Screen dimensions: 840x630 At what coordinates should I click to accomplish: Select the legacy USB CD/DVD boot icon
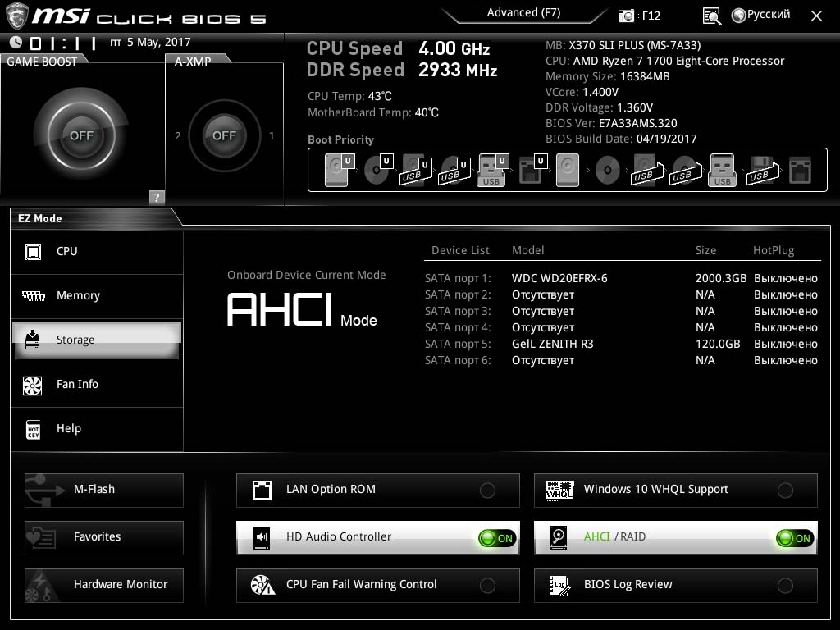coord(685,170)
